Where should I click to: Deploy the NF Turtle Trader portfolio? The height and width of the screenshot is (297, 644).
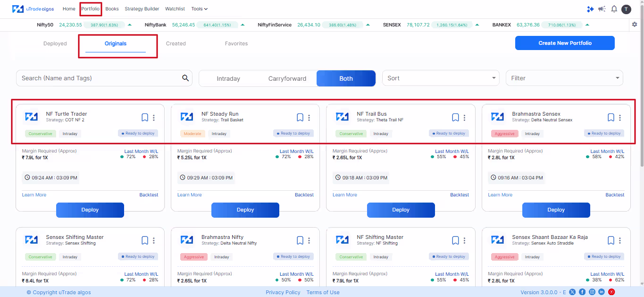tap(90, 210)
